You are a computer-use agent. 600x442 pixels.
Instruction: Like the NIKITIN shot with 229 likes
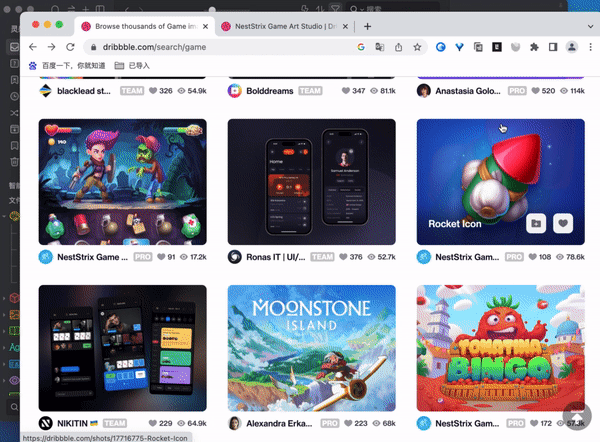[152, 423]
